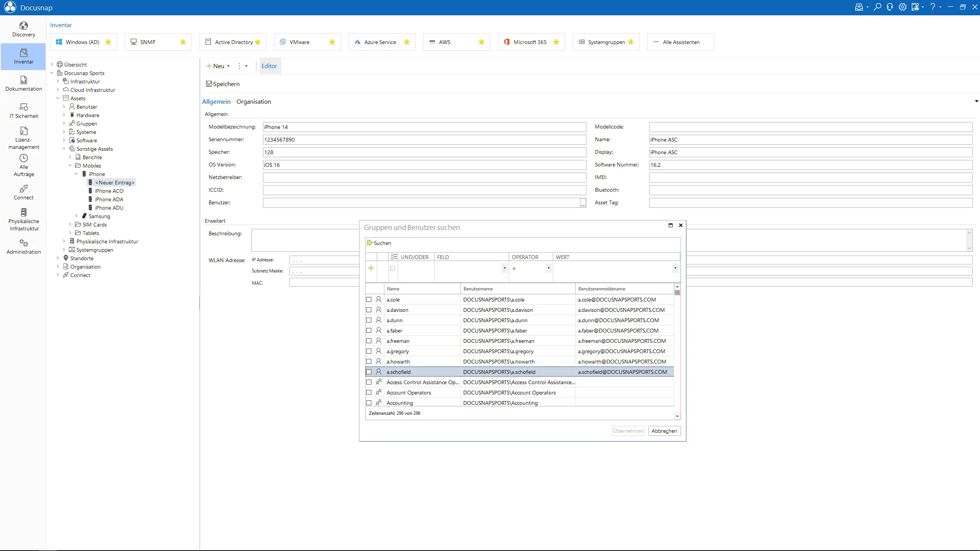Maximize the Gruppen und Benutzer suchen dialog

[670, 225]
